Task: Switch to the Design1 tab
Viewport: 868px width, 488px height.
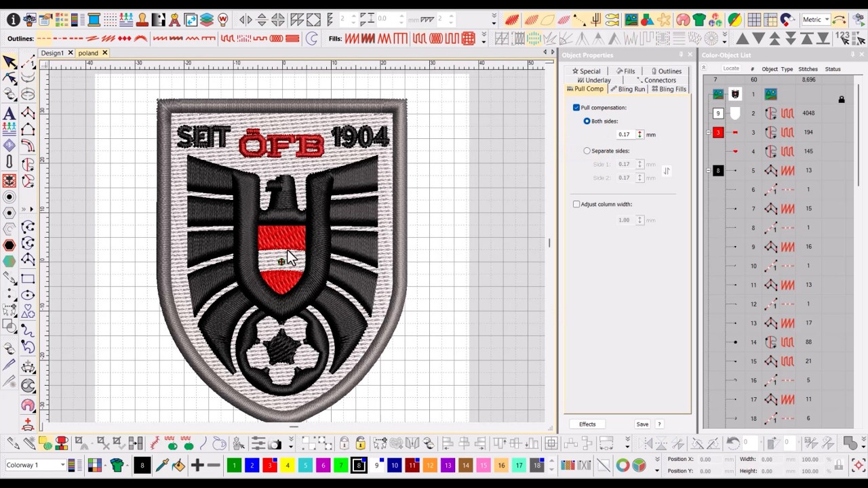Action: click(52, 53)
